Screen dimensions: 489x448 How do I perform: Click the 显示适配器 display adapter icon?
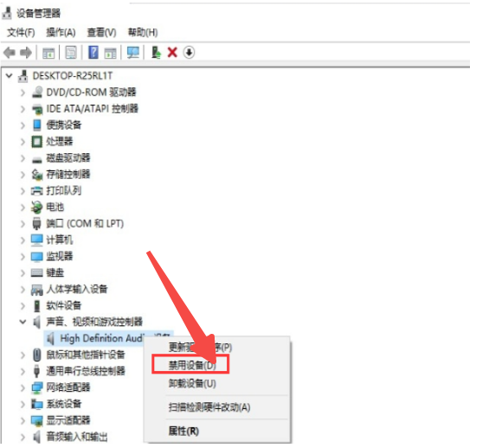click(x=37, y=420)
